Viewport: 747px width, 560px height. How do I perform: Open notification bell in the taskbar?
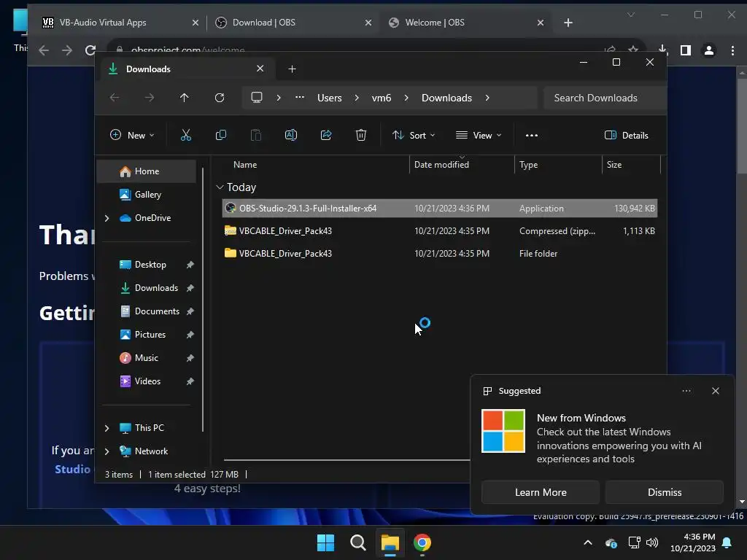click(727, 542)
